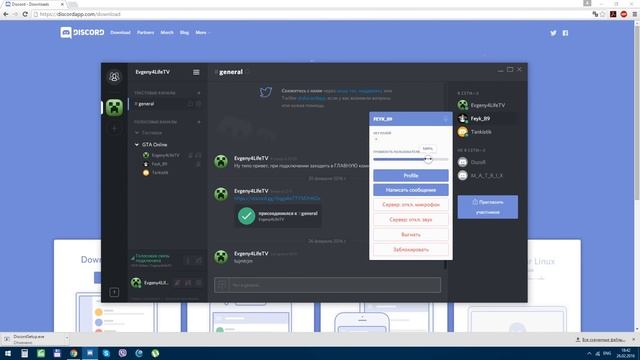Click Сервер: откл. микрофон button
Viewport: 640px width, 360px height.
click(x=411, y=204)
